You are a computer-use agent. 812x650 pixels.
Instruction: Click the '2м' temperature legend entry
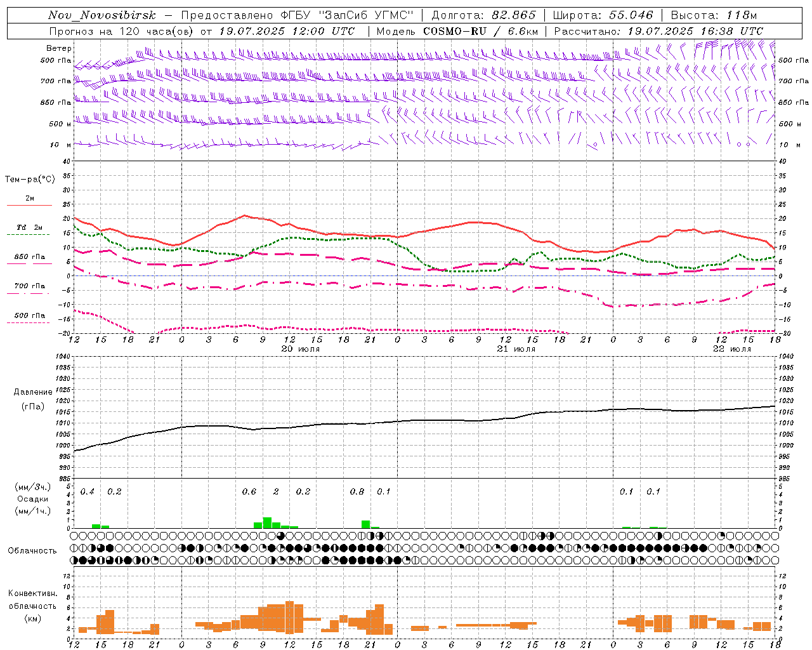30,198
